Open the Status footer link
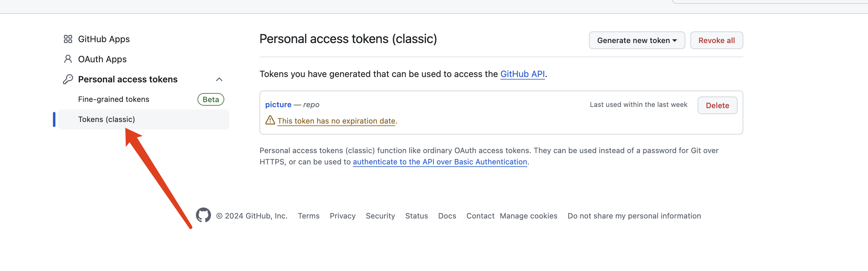 click(416, 216)
